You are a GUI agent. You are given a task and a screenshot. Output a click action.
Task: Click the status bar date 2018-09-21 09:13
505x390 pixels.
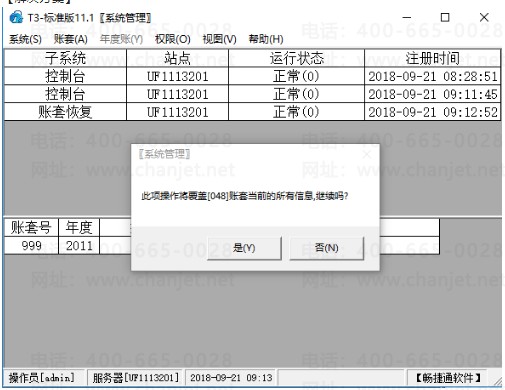(231, 378)
